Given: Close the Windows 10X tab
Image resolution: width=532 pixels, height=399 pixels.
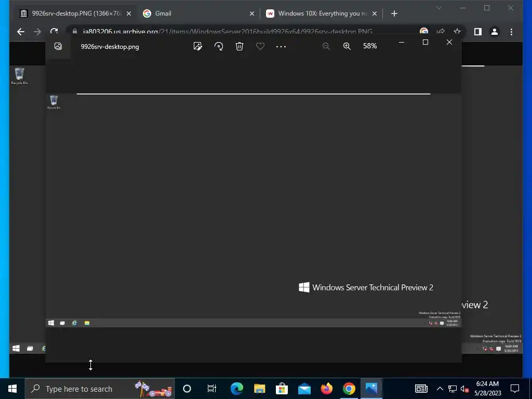Looking at the screenshot, I should (374, 14).
